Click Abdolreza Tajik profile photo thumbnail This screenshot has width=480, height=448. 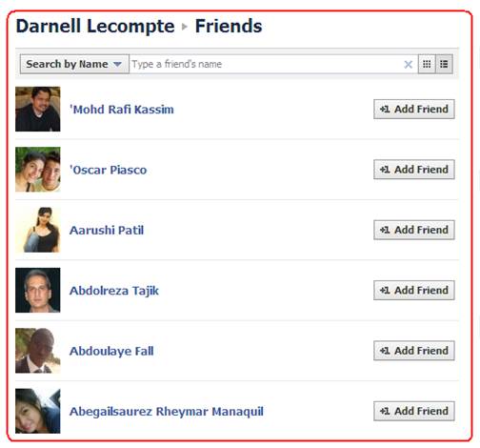(38, 290)
